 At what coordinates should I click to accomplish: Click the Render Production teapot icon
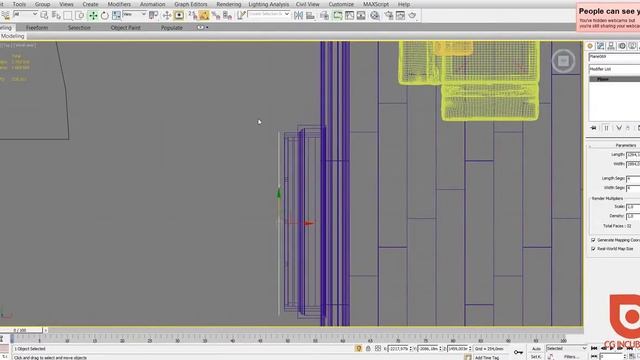412,16
